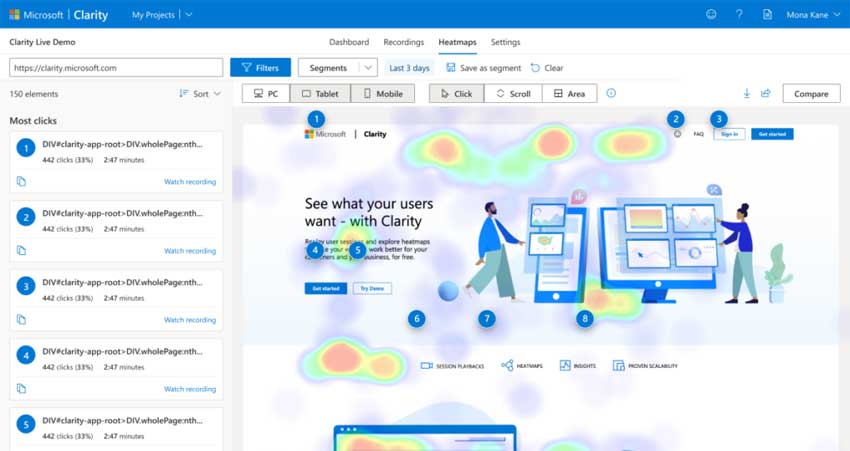Go to the Dashboard tab
Image resolution: width=850 pixels, height=451 pixels.
point(349,42)
